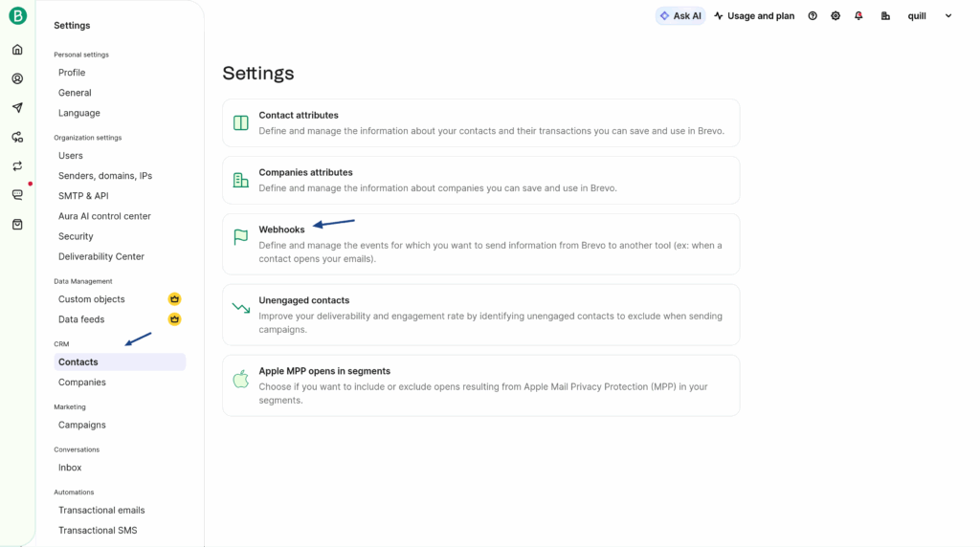The image size is (980, 547).
Task: Open the notifications bell icon
Action: tap(858, 16)
